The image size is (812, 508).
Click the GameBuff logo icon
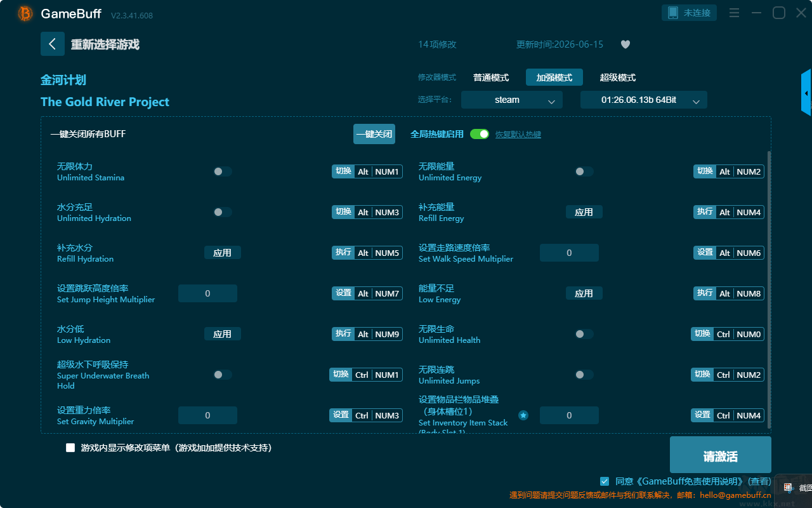tap(25, 13)
